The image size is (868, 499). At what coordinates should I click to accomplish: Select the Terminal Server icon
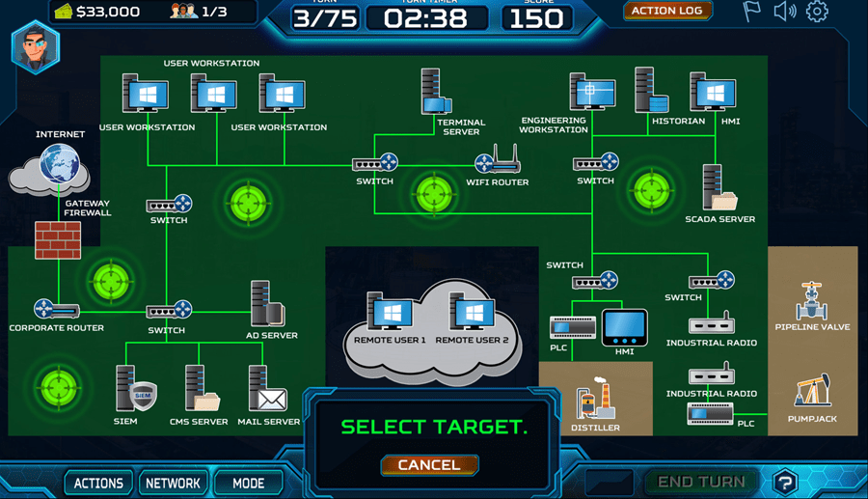[436, 92]
